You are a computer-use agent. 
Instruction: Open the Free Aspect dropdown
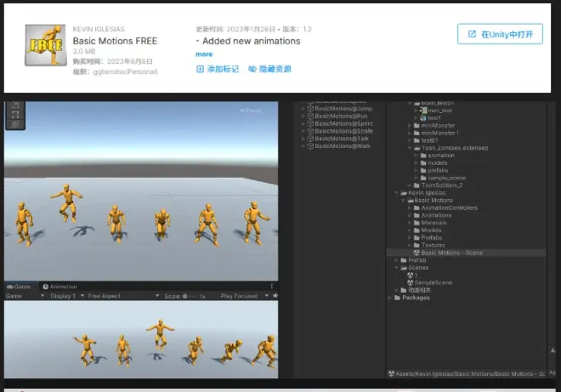click(x=123, y=296)
